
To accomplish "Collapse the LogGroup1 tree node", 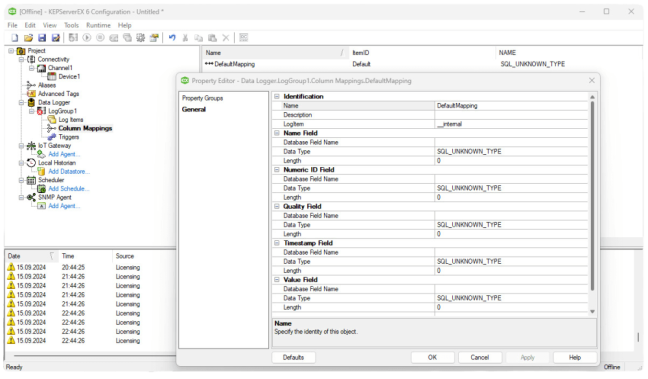I will click(31, 111).
